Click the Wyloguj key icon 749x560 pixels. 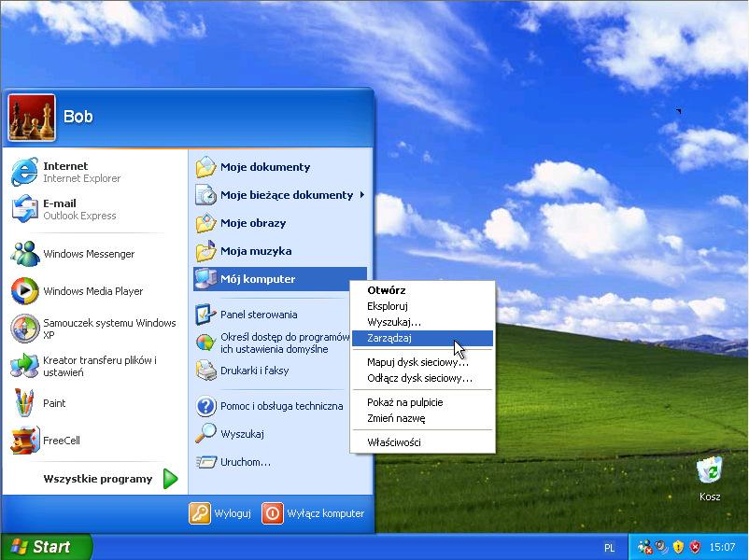200,513
